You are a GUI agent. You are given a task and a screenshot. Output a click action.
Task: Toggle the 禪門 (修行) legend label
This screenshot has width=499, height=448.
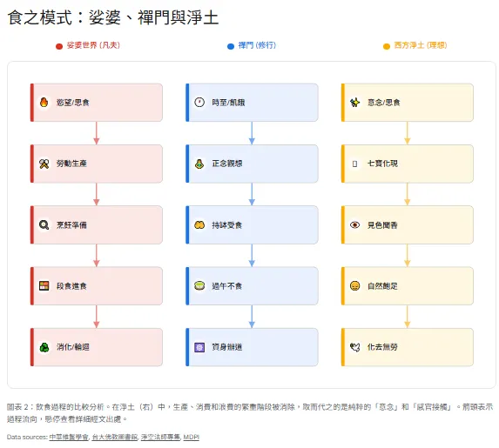point(257,45)
